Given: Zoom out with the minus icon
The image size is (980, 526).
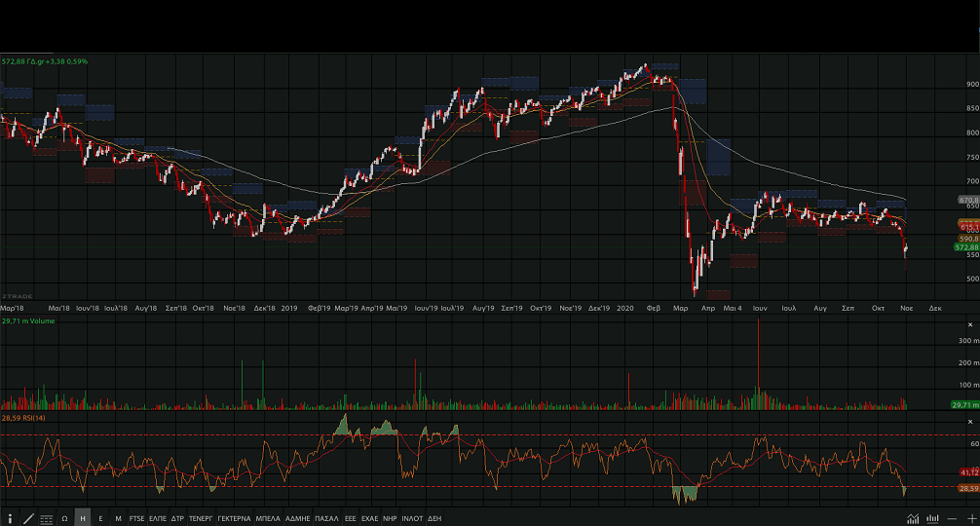Looking at the screenshot, I should 952,518.
